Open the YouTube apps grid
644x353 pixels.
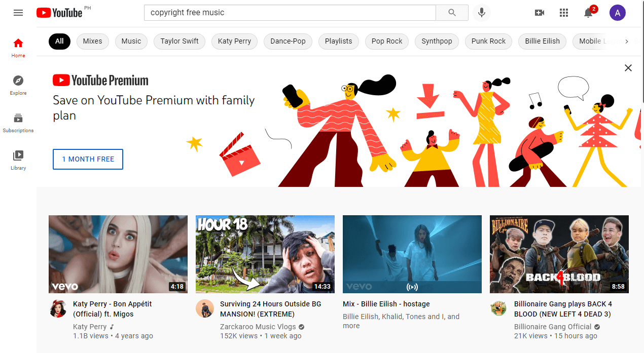564,13
